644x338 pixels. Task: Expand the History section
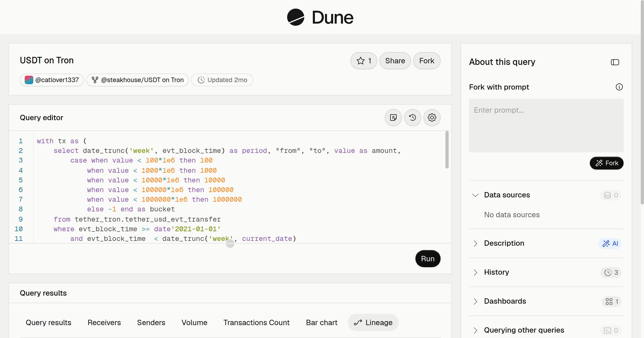point(475,272)
